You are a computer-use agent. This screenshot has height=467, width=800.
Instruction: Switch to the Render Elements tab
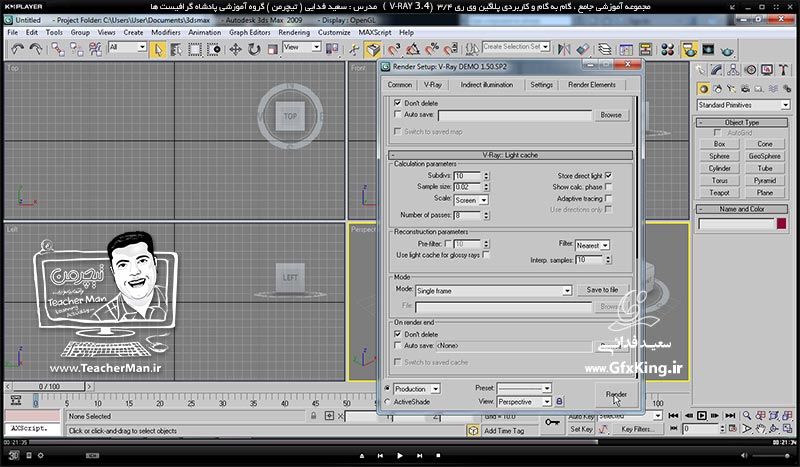(592, 85)
